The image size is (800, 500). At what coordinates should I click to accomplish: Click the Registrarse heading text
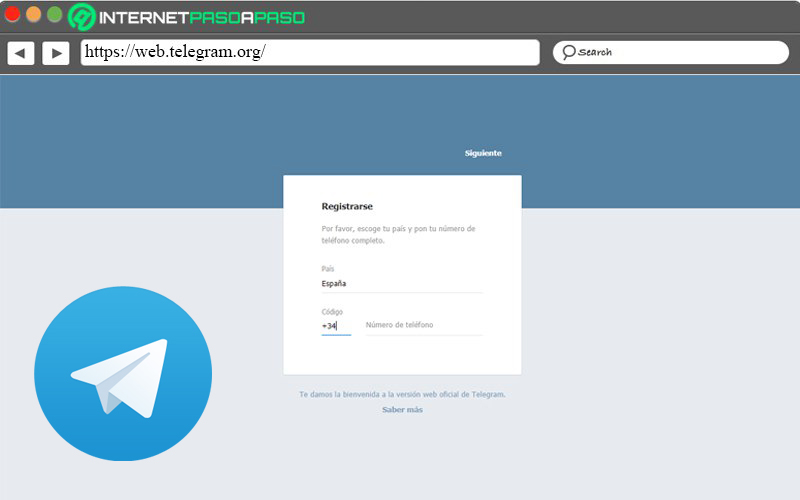tap(347, 206)
